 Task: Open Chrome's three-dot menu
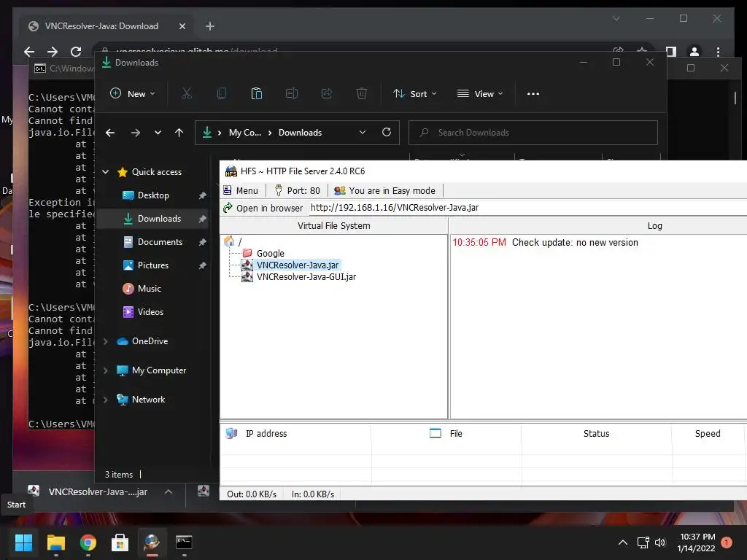click(718, 52)
